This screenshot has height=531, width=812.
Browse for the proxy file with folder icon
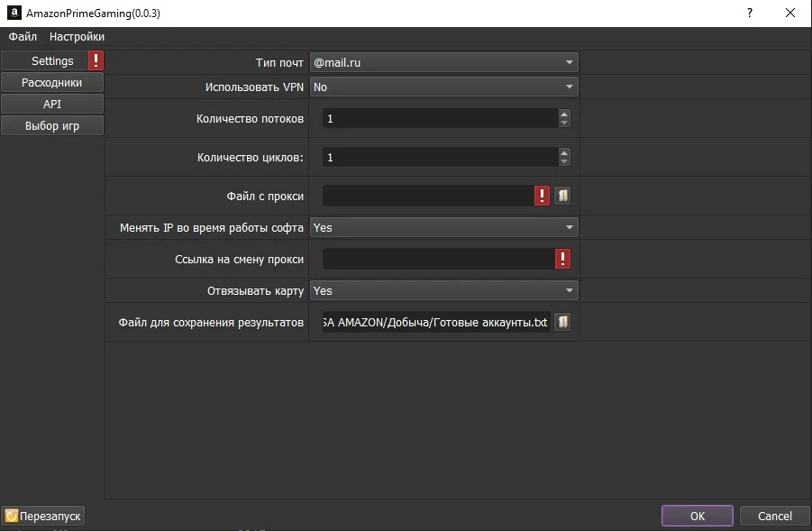click(562, 196)
